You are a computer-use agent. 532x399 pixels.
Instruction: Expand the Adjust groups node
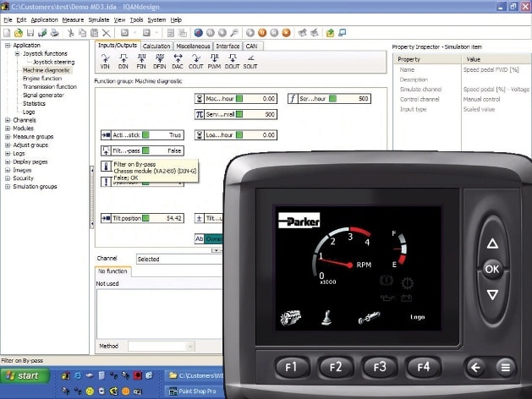pyautogui.click(x=8, y=145)
